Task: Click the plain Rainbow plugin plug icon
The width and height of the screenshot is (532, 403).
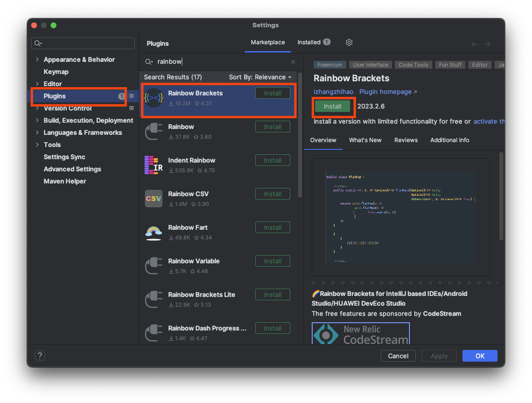Action: (154, 131)
